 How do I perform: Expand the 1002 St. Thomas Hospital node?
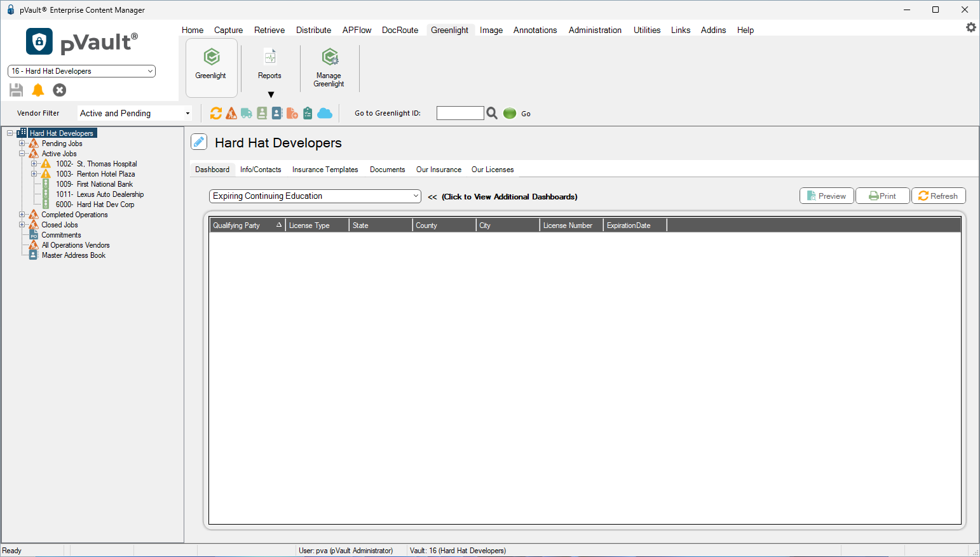(34, 164)
